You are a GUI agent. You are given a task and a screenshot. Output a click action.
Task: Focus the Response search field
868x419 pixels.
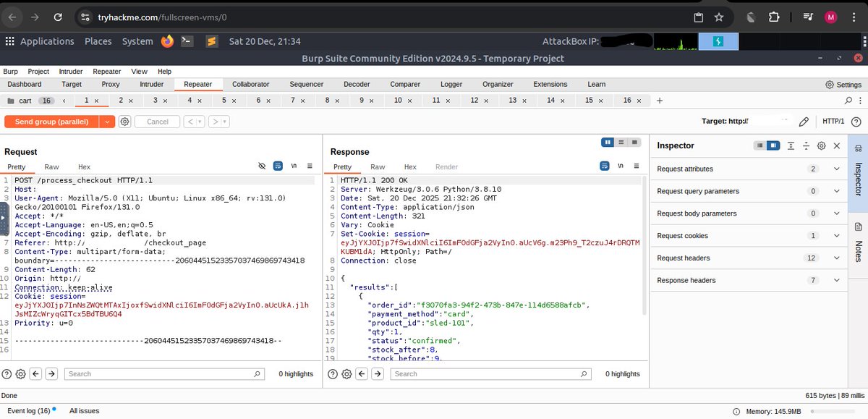point(491,374)
